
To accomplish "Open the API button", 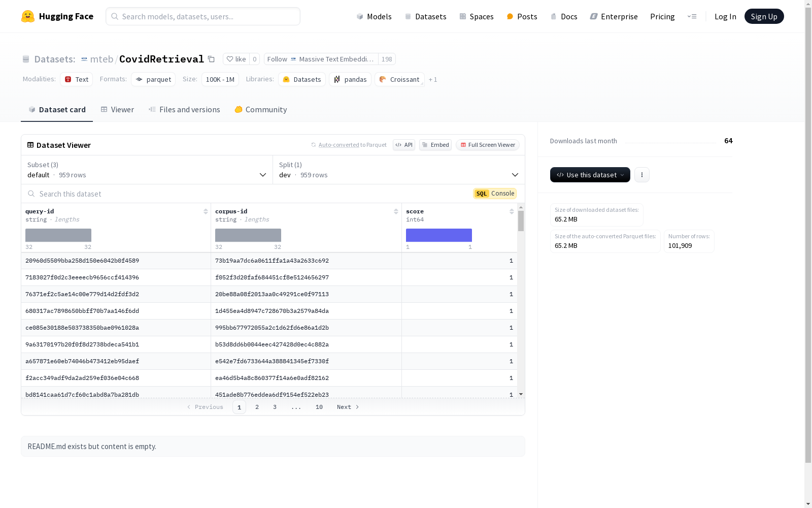I will (x=404, y=145).
